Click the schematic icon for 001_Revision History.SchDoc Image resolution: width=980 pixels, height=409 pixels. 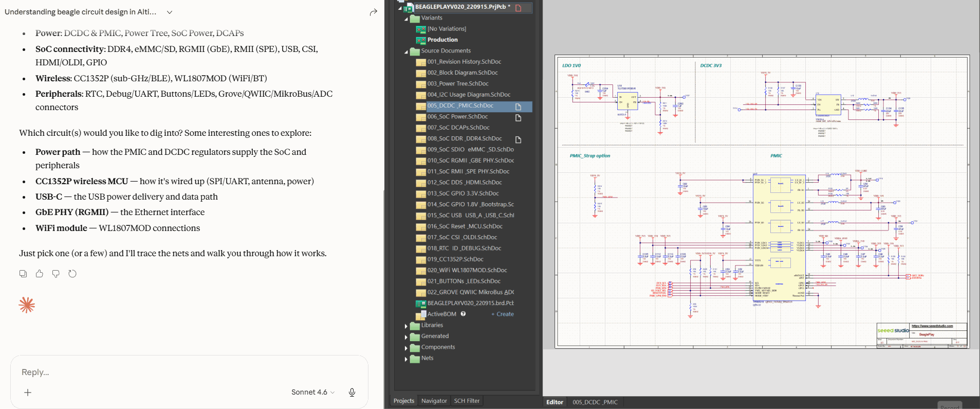[421, 62]
